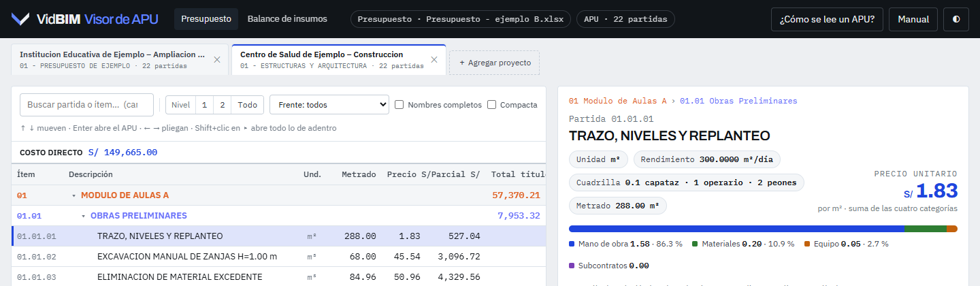Click the blue Mano de obra bar segment

[737, 229]
